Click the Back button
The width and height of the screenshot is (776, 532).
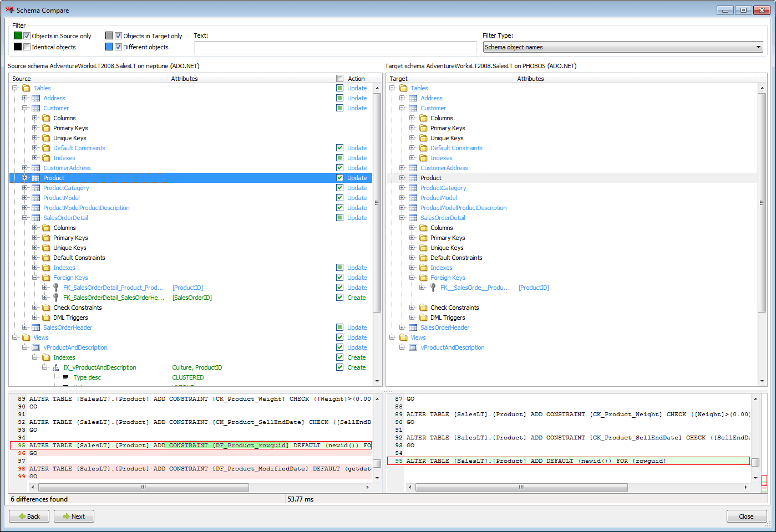click(29, 516)
